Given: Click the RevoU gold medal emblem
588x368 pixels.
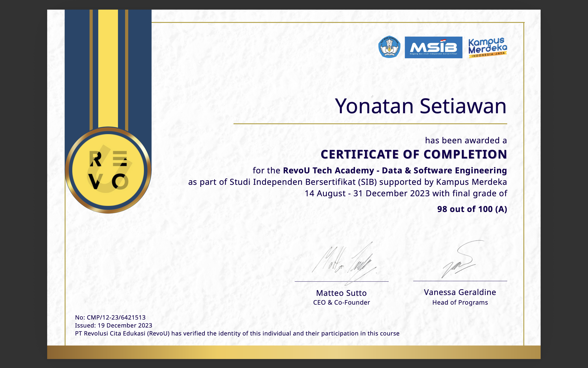Looking at the screenshot, I should coord(108,170).
